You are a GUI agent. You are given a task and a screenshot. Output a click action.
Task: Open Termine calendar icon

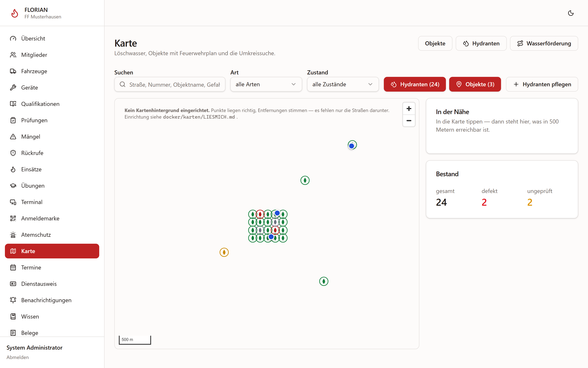click(x=13, y=267)
